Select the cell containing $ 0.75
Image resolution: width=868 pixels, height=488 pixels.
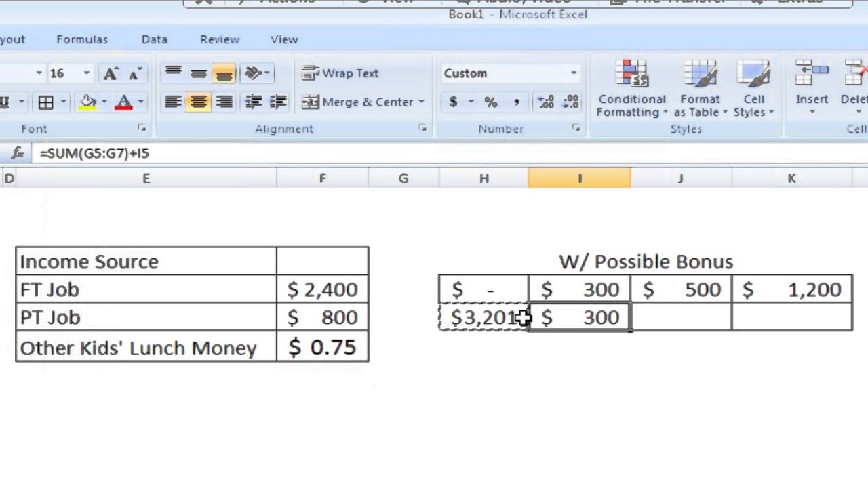[323, 347]
